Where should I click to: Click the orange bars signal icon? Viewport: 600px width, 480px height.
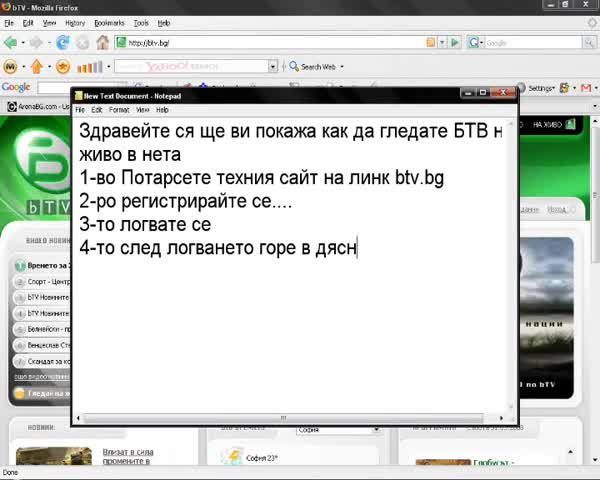(x=90, y=67)
